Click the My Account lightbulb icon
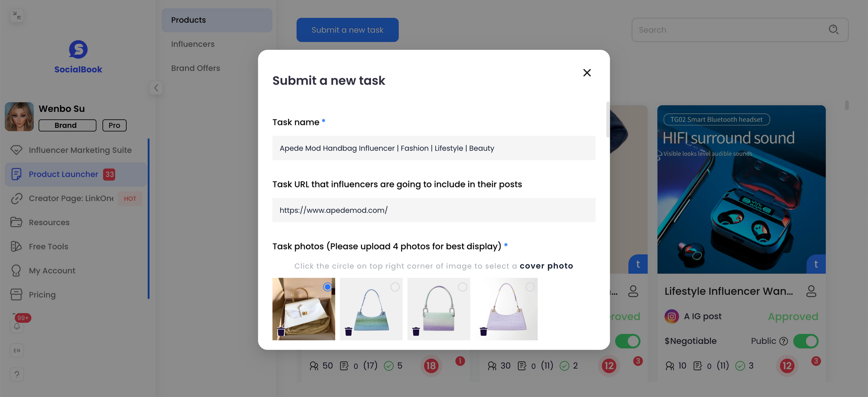The image size is (868, 397). (x=16, y=271)
